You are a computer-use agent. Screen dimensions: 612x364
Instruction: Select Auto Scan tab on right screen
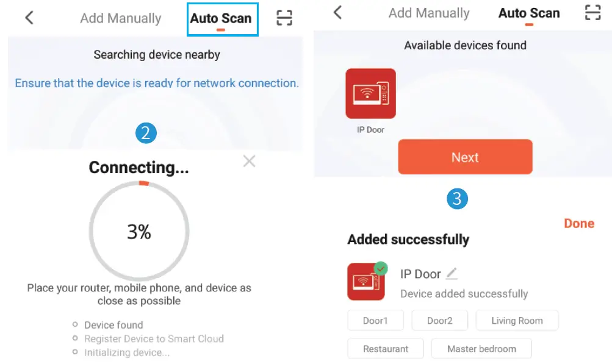(529, 13)
